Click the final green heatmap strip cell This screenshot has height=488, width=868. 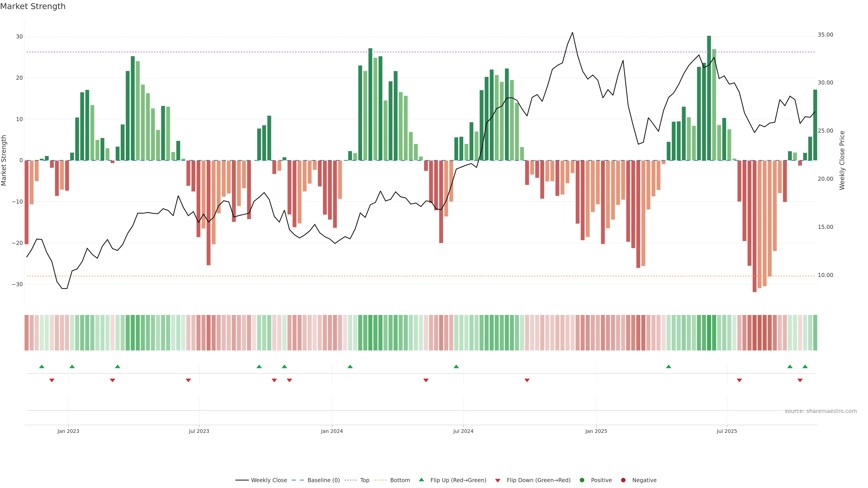tap(815, 332)
